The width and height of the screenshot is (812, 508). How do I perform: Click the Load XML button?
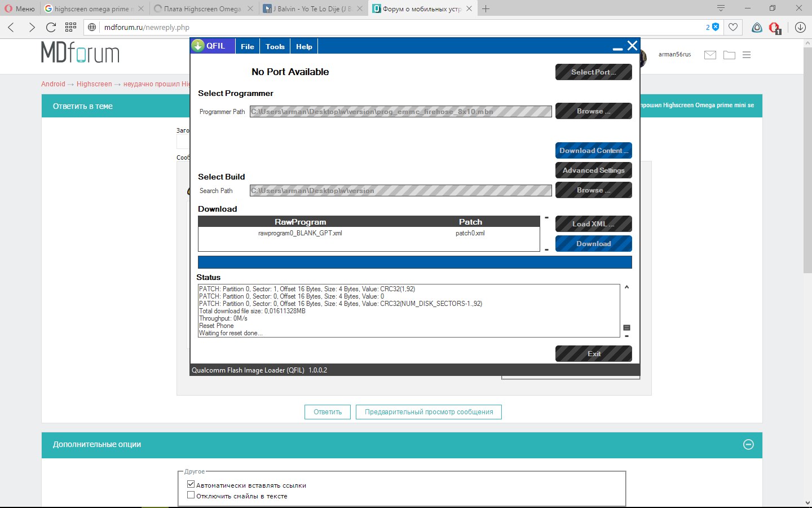click(x=593, y=224)
